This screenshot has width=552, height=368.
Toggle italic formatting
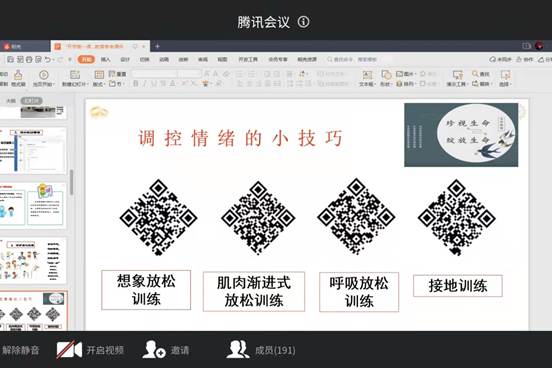(145, 84)
